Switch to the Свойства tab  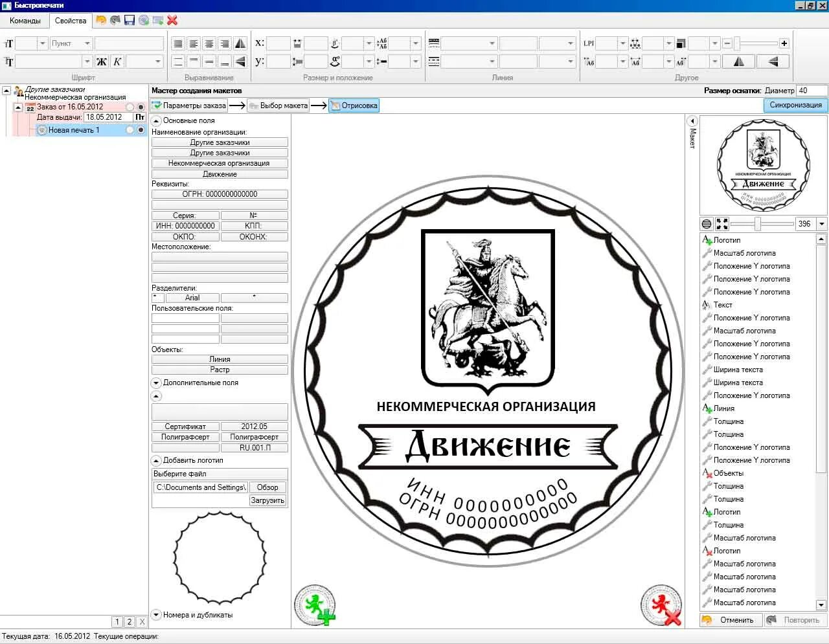[71, 21]
